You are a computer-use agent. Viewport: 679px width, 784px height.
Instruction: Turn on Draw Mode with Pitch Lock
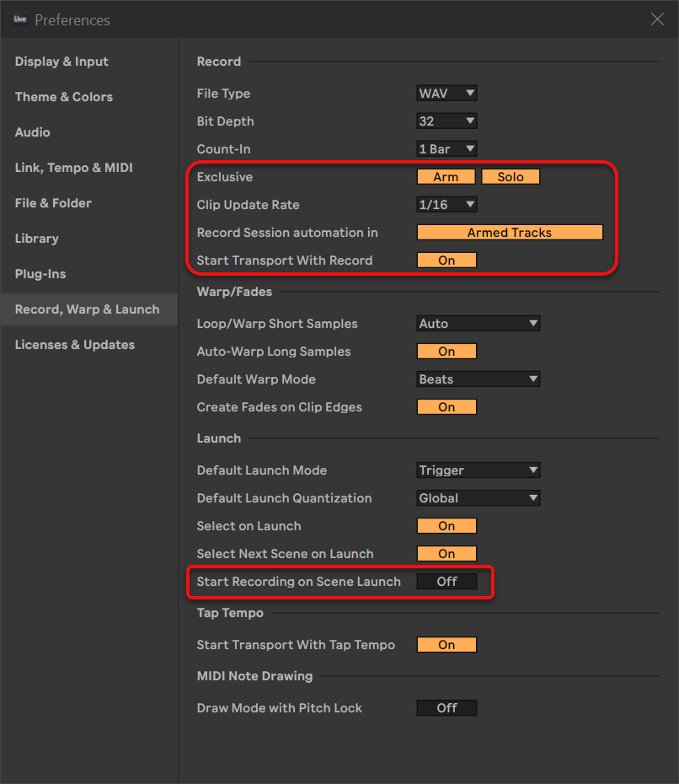pyautogui.click(x=446, y=708)
